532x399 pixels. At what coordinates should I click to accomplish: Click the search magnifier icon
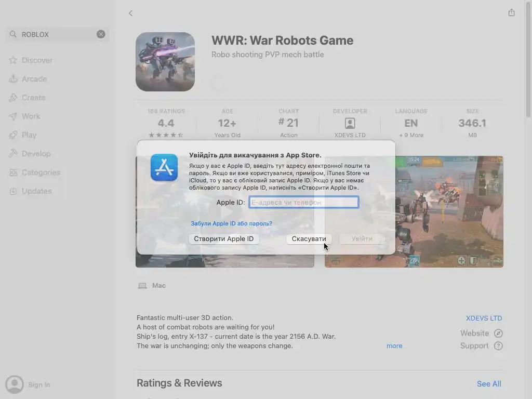click(x=13, y=34)
